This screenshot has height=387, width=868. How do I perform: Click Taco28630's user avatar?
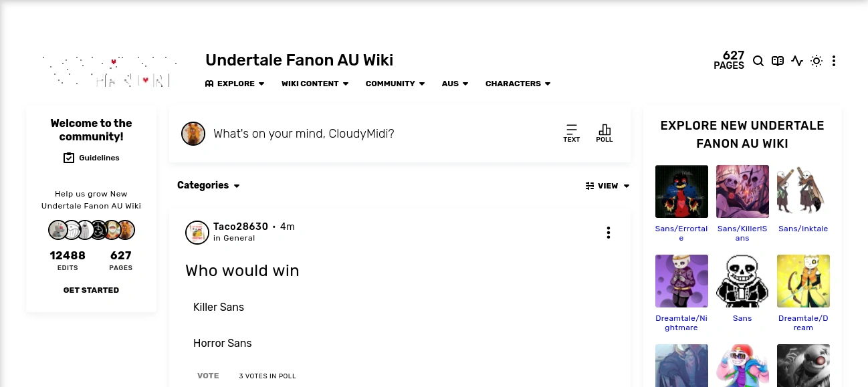(x=197, y=233)
